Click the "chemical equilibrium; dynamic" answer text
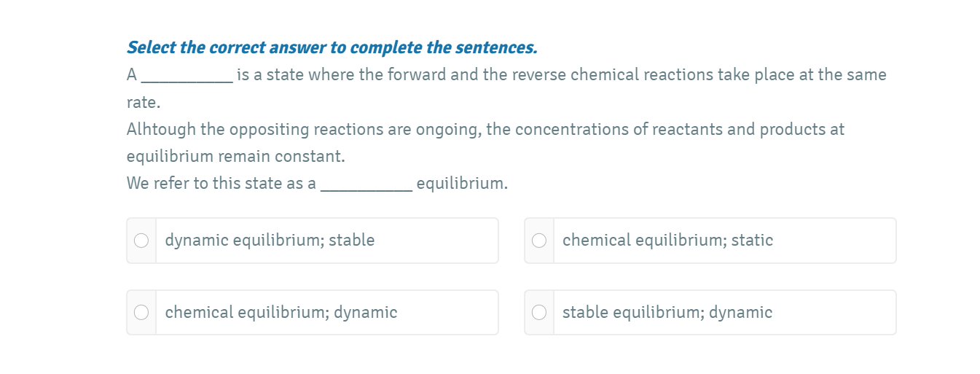The width and height of the screenshot is (980, 374). pyautogui.click(x=281, y=313)
